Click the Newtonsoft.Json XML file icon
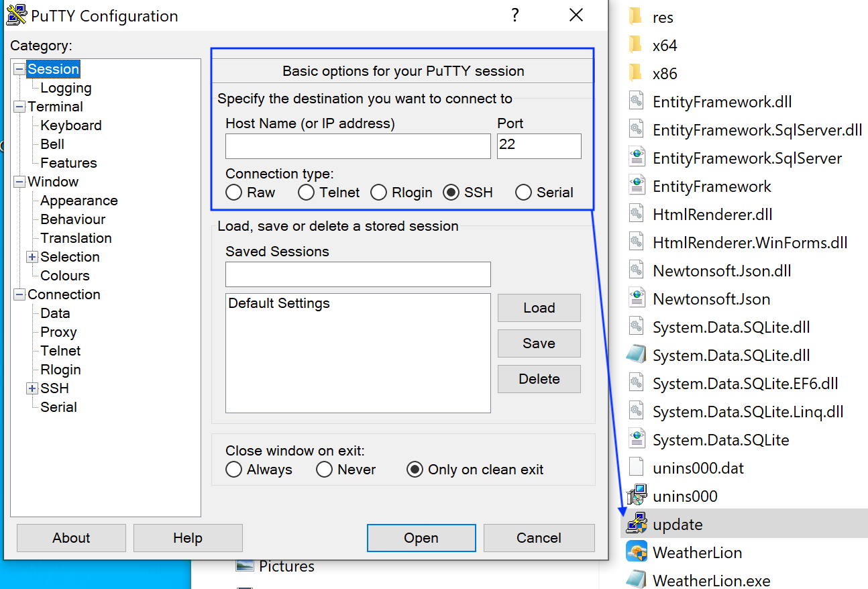This screenshot has width=868, height=589. coord(636,299)
